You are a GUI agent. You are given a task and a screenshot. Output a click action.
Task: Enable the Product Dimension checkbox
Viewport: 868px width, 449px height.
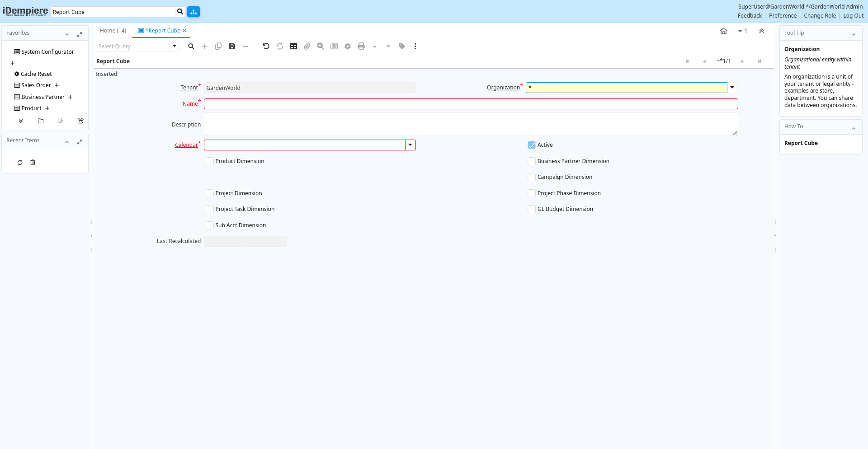210,161
